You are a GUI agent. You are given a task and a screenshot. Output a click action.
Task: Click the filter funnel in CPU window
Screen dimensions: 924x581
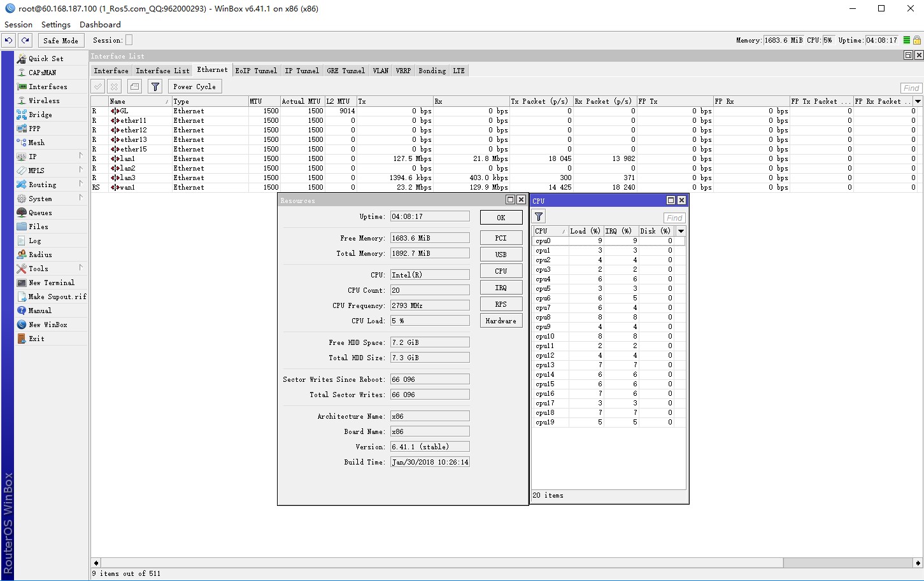pyautogui.click(x=539, y=217)
